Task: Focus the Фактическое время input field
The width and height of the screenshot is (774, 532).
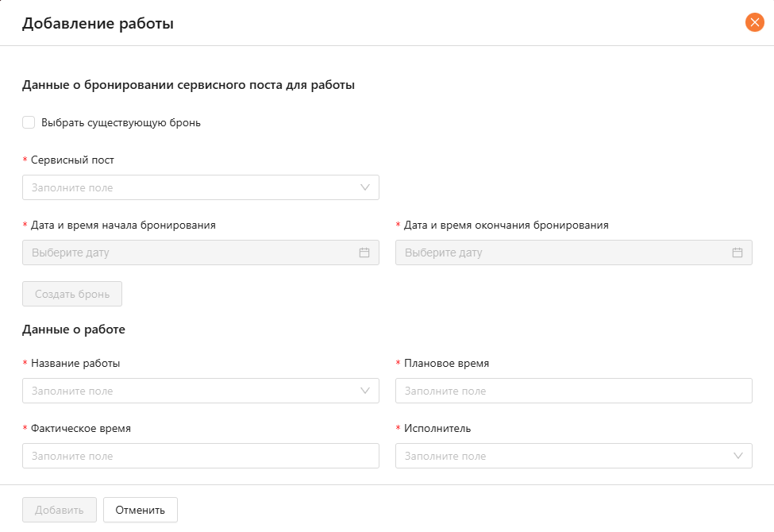Action: 200,456
